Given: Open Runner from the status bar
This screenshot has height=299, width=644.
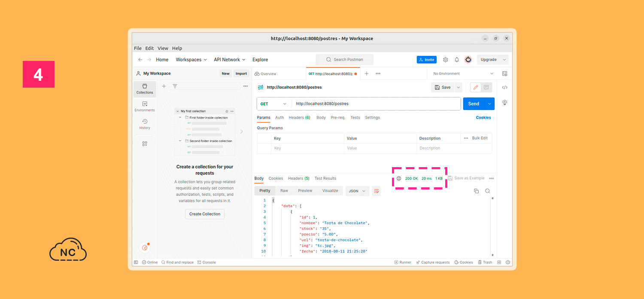Looking at the screenshot, I should pyautogui.click(x=403, y=262).
